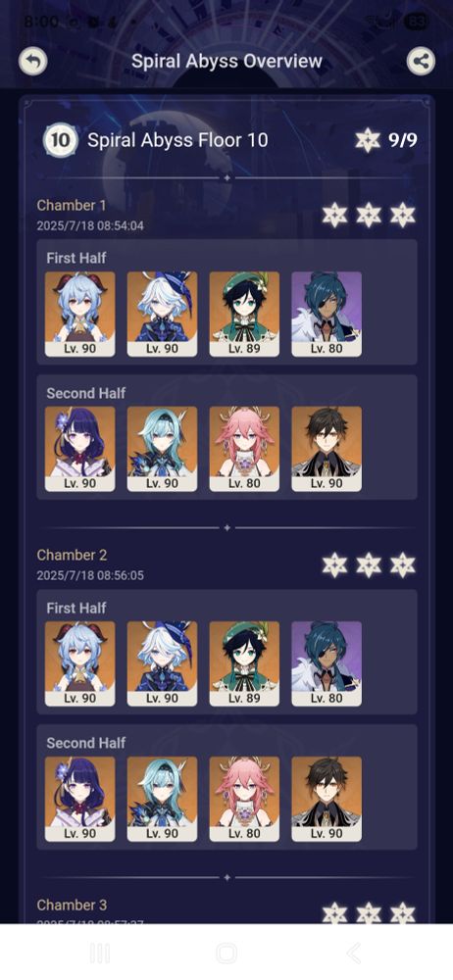Select the first Lv. 90 character in Chamber 1 First Half
This screenshot has width=453, height=980.
click(80, 314)
